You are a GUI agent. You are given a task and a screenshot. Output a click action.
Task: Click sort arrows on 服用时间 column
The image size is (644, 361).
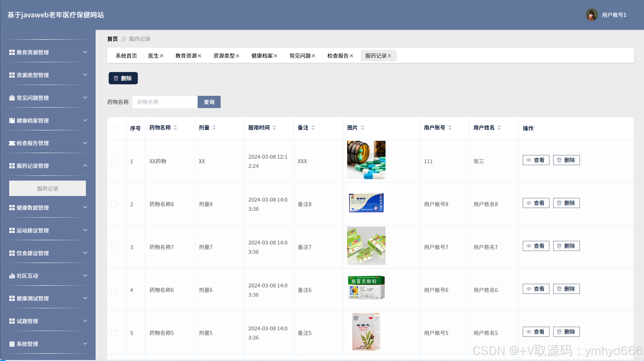(x=274, y=128)
